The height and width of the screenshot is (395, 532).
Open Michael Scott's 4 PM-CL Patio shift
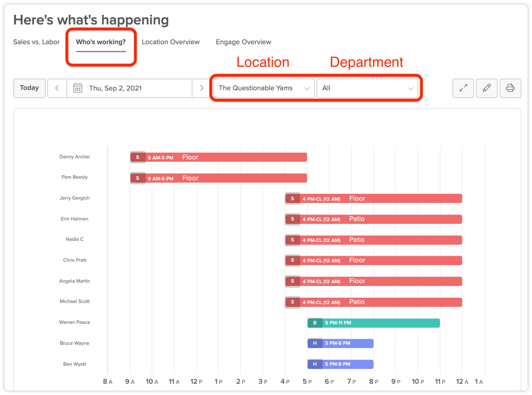(374, 302)
